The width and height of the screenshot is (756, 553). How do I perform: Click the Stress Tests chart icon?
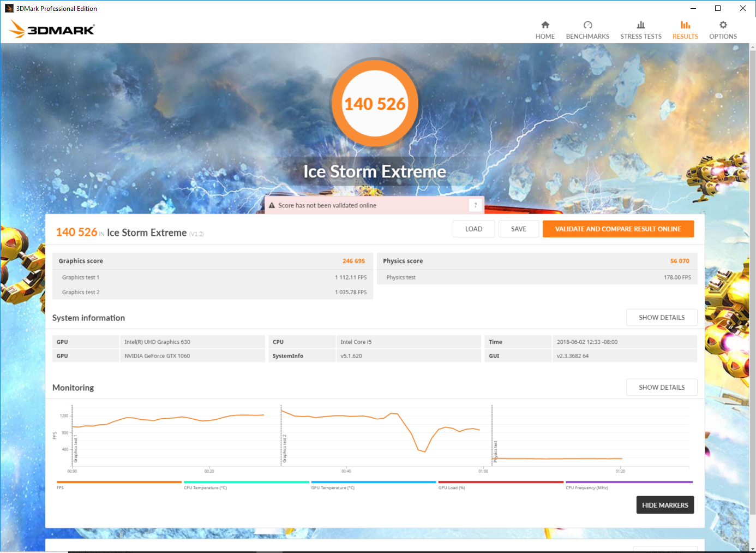pos(641,25)
